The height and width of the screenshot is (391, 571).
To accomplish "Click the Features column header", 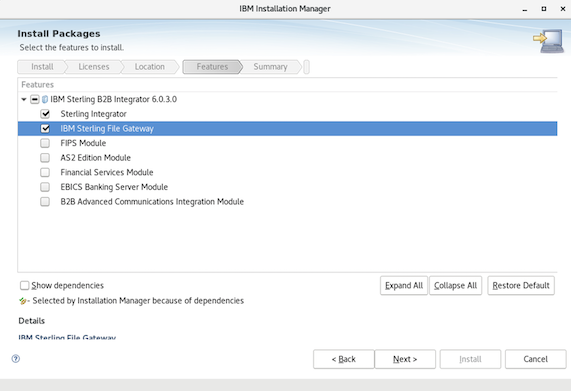I will click(x=38, y=85).
